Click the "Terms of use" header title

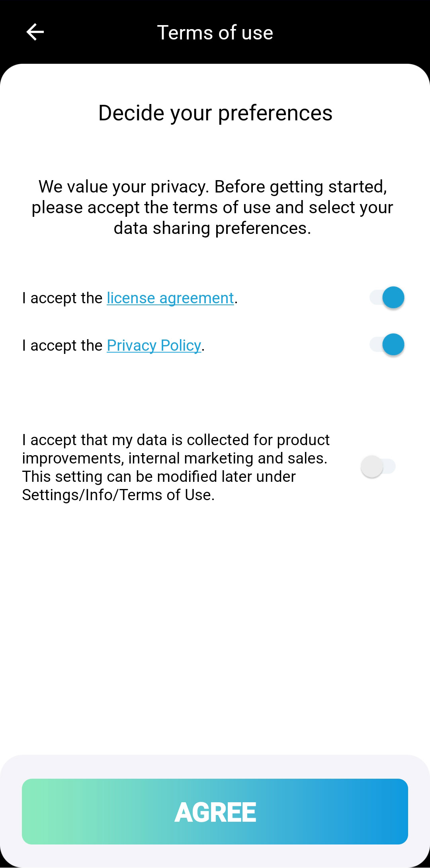[x=215, y=32]
